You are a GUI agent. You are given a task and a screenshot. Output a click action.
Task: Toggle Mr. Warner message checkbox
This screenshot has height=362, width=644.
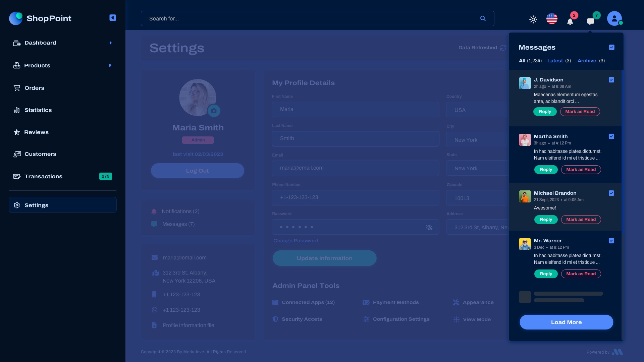[x=611, y=241]
